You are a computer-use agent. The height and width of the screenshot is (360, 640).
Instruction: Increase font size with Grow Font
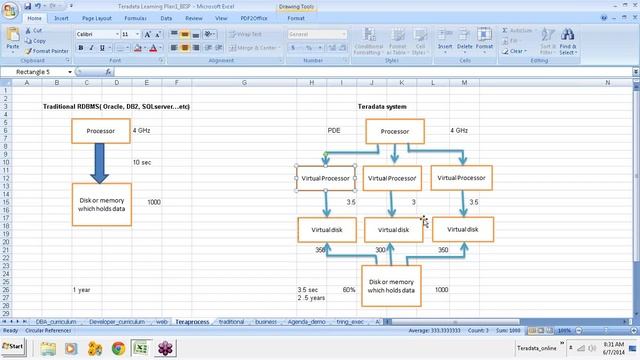pyautogui.click(x=148, y=34)
